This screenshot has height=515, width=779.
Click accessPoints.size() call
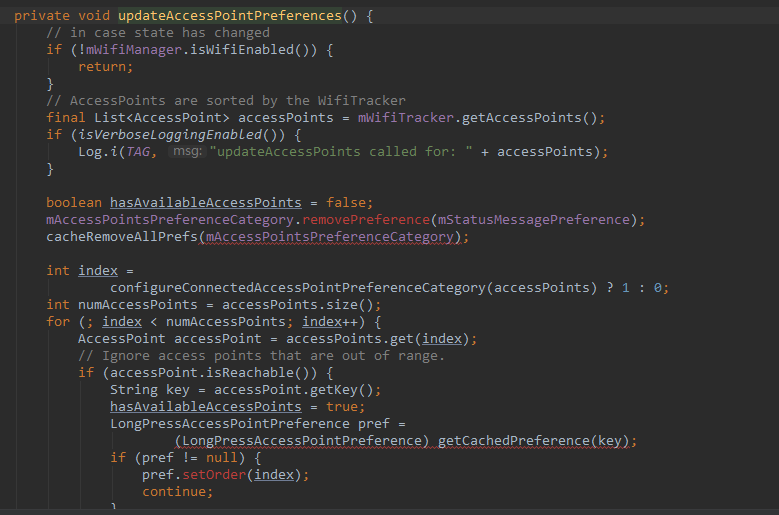coord(298,304)
